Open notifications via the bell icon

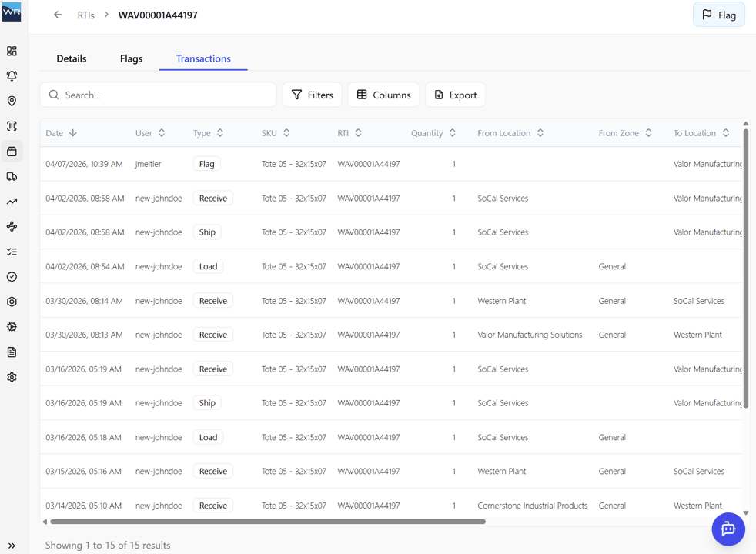[x=12, y=75]
